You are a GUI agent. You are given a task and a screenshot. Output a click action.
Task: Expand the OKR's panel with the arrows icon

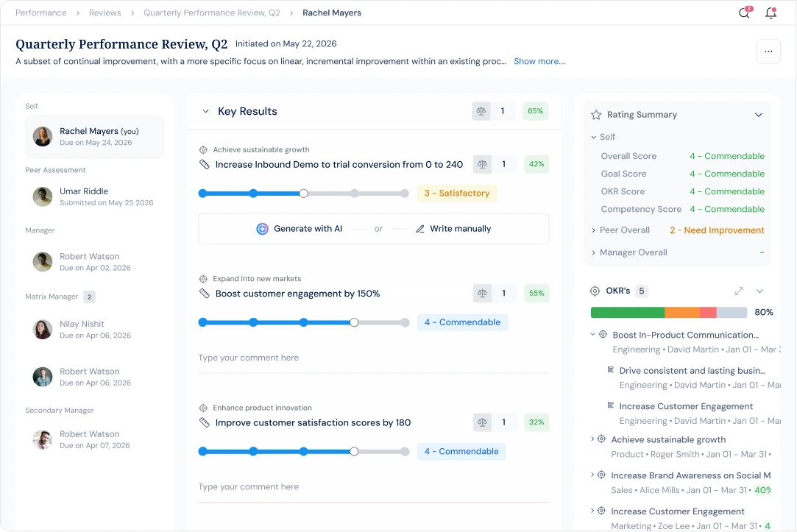[739, 291]
